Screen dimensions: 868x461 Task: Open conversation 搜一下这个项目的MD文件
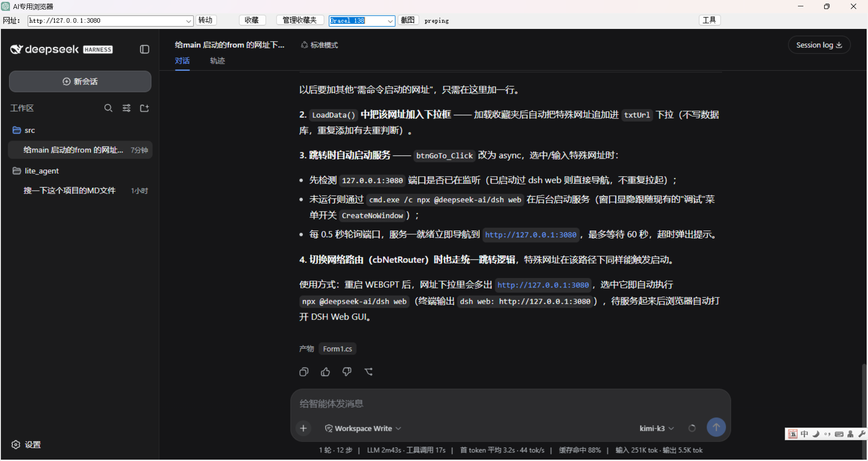80,191
